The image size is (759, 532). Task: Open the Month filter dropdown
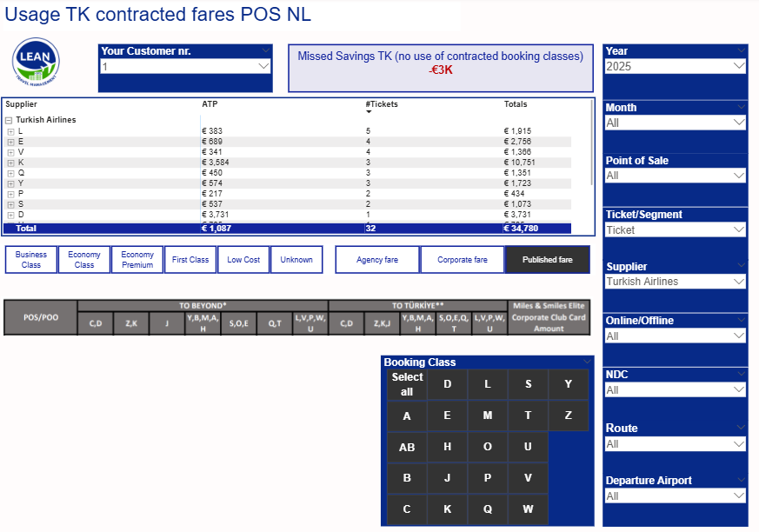pyautogui.click(x=676, y=123)
